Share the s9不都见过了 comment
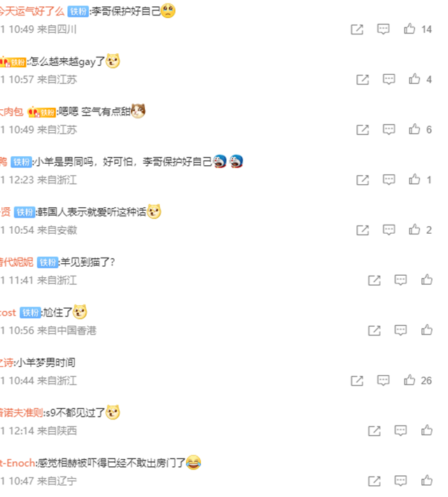The height and width of the screenshot is (497, 448). coord(374,430)
